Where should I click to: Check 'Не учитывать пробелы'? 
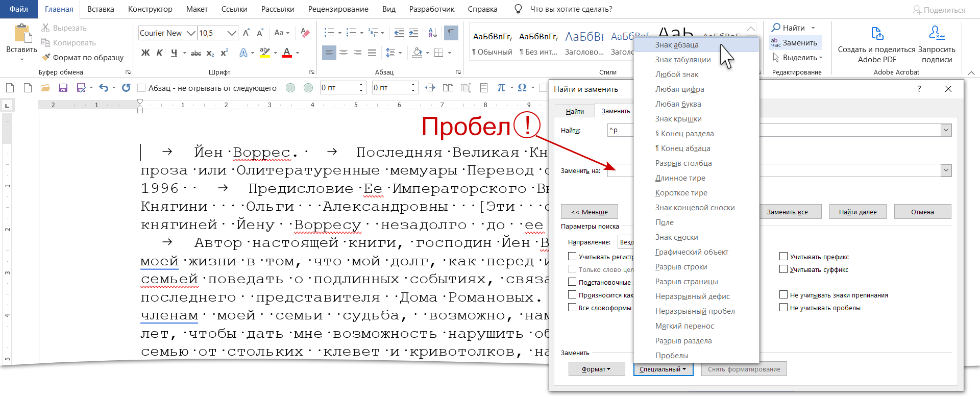click(x=783, y=307)
